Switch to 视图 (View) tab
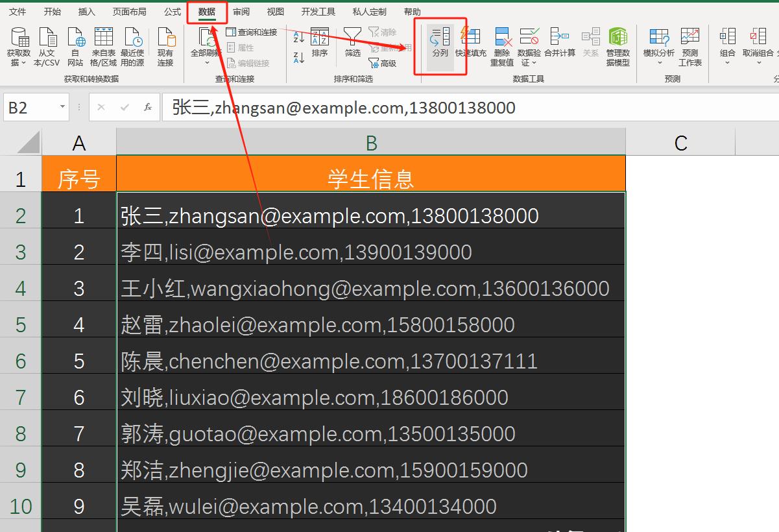This screenshot has height=532, width=779. pos(276,12)
